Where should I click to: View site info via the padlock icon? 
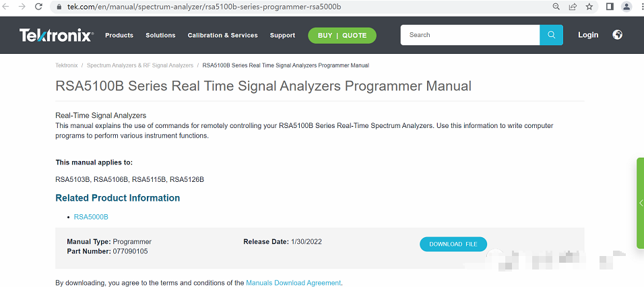point(59,7)
